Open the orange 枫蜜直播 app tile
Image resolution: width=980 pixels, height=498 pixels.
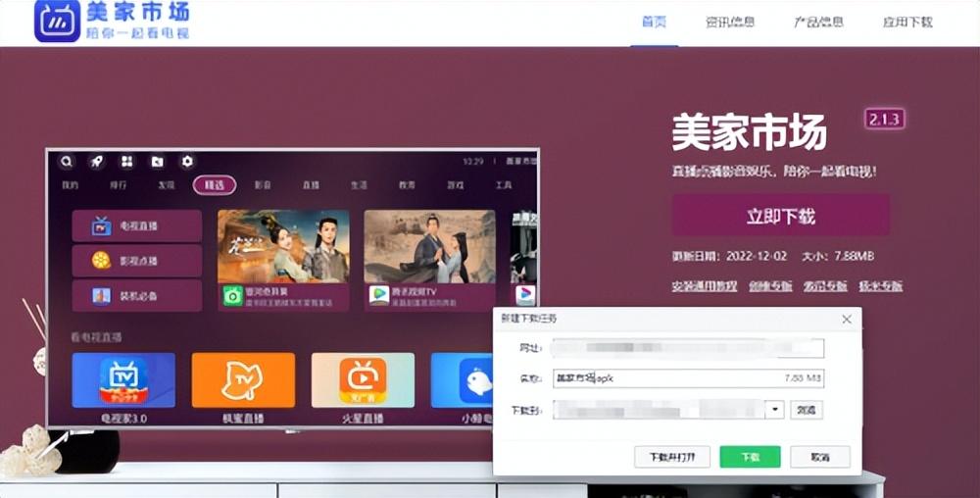coord(243,380)
